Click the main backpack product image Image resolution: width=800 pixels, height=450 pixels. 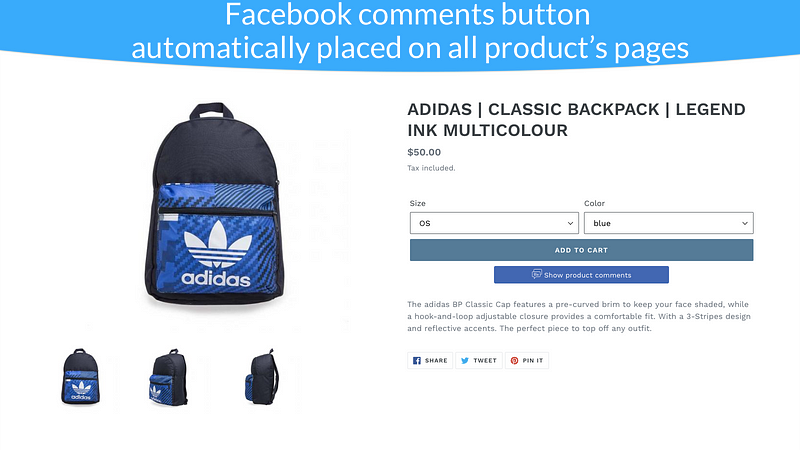[214, 204]
